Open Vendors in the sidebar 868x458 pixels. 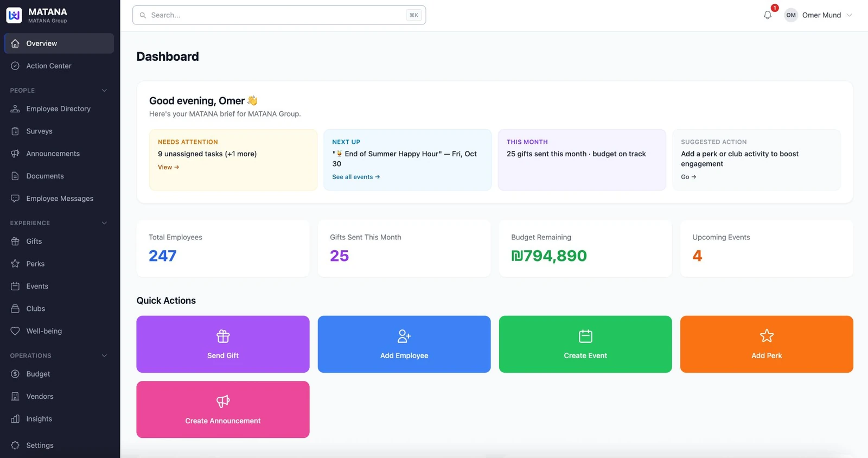tap(59, 397)
